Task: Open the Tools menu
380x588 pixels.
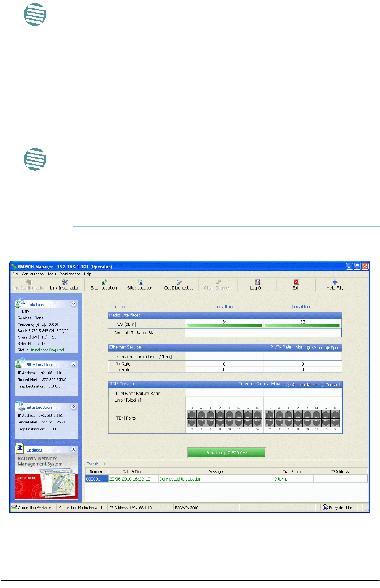Action: tap(52, 274)
